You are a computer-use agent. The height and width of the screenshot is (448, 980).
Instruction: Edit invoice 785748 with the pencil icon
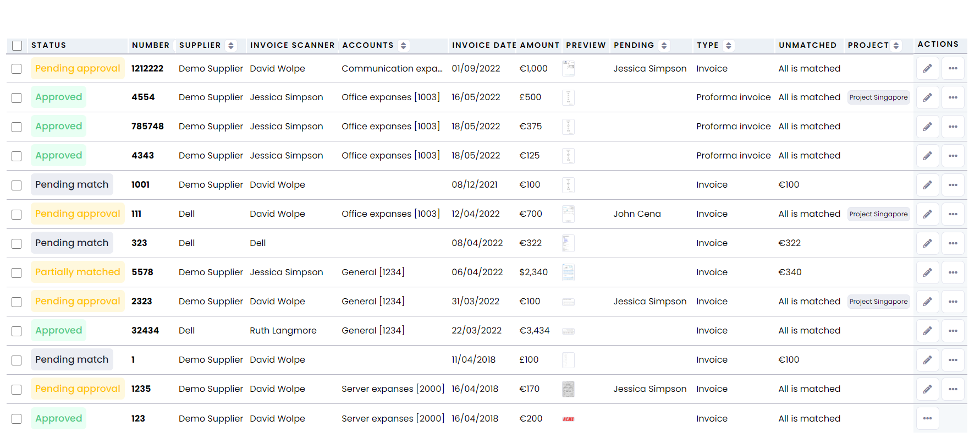[x=927, y=127]
